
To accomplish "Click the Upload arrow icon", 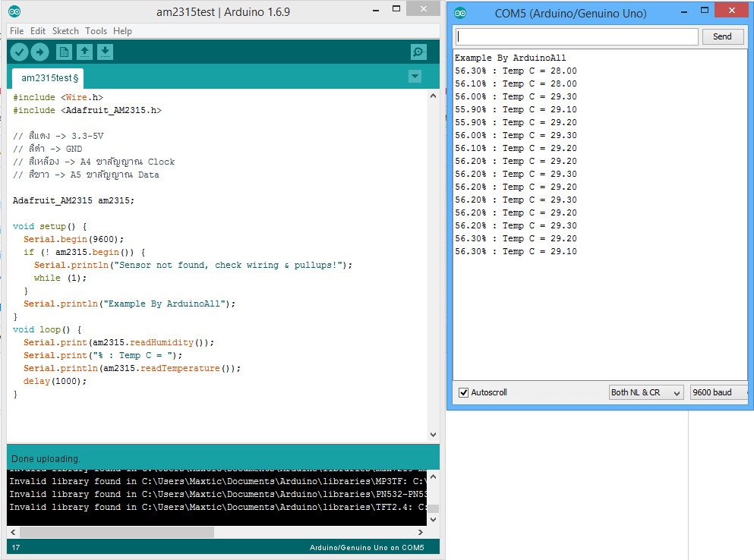I will pos(40,52).
